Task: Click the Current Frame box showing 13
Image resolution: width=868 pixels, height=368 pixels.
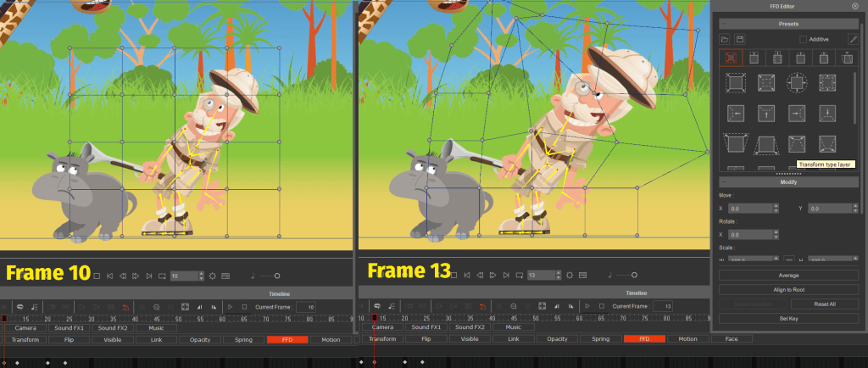Action: tap(663, 306)
